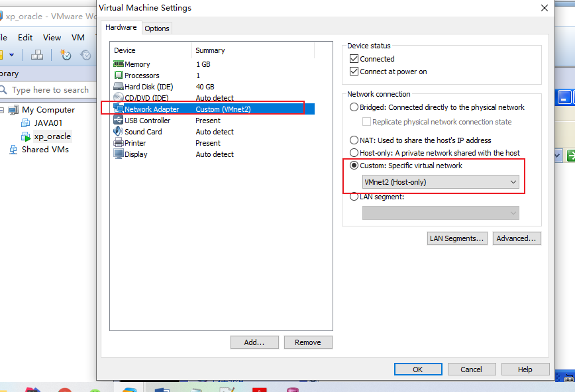Select the USB Controller icon
575x392 pixels.
pos(118,120)
